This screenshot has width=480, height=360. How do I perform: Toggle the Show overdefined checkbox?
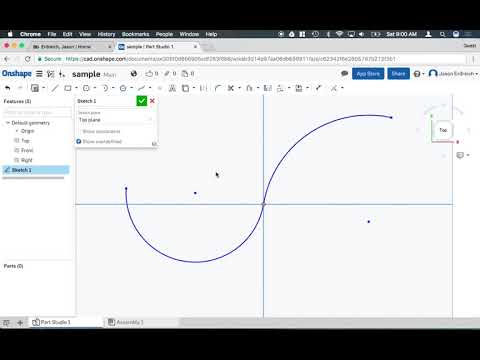coord(79,141)
